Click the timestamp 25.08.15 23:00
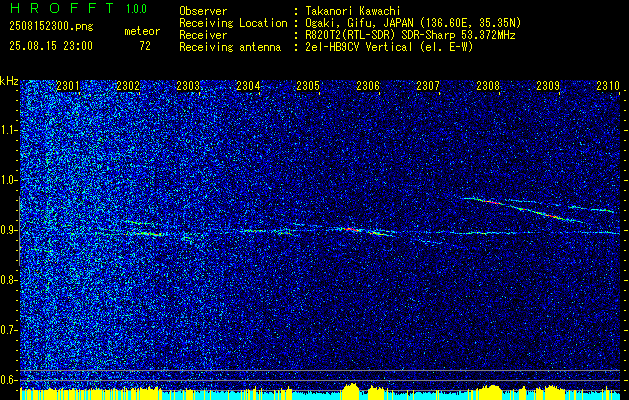The height and width of the screenshot is (400, 629). pos(51,46)
